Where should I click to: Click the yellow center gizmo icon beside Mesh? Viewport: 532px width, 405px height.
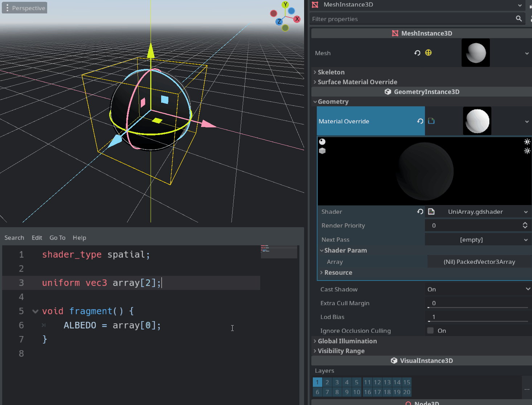point(429,53)
